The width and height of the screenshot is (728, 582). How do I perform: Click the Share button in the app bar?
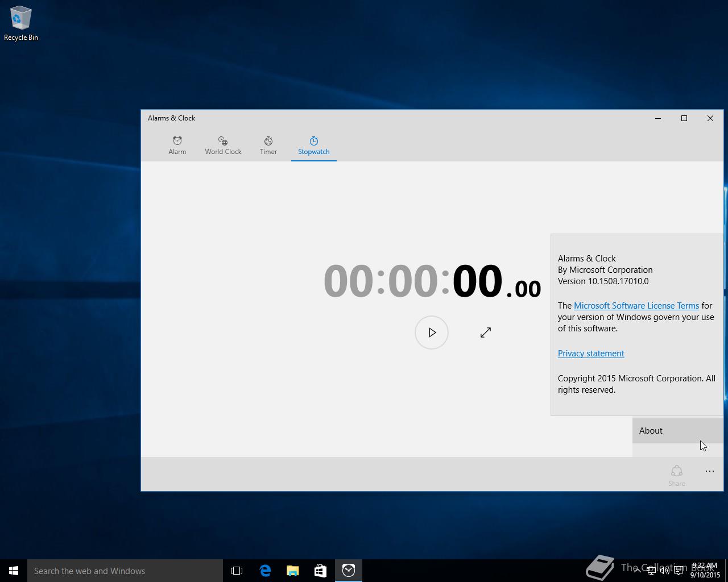click(x=677, y=475)
